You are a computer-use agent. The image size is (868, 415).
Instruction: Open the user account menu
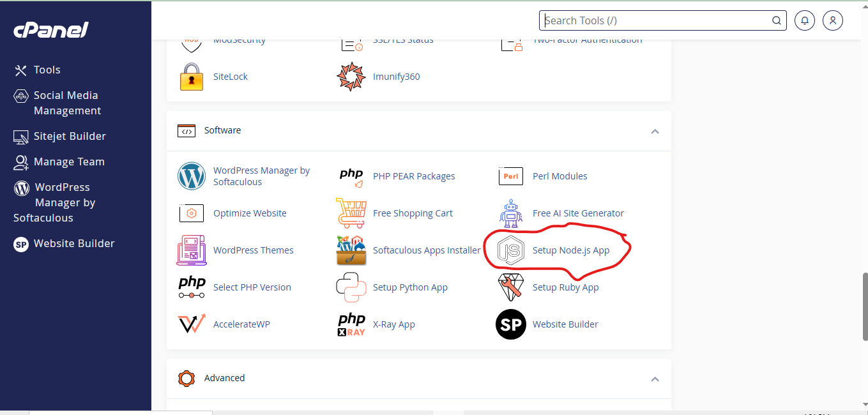pos(832,20)
